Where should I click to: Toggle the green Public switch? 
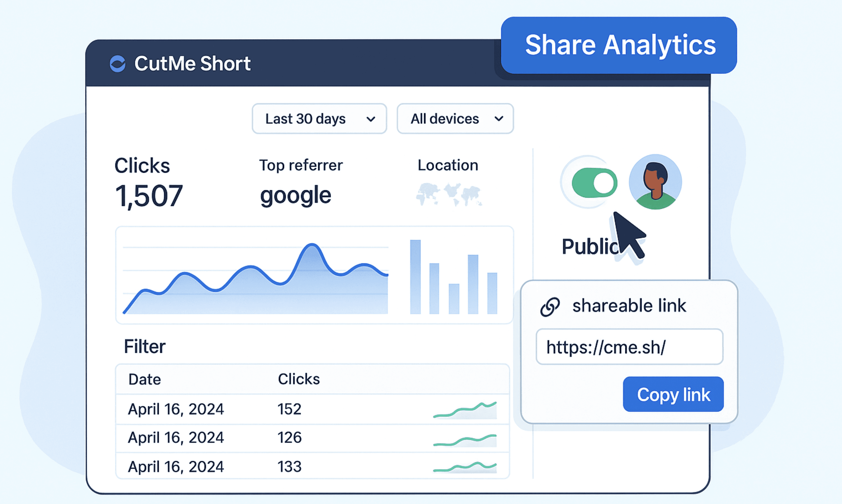594,183
